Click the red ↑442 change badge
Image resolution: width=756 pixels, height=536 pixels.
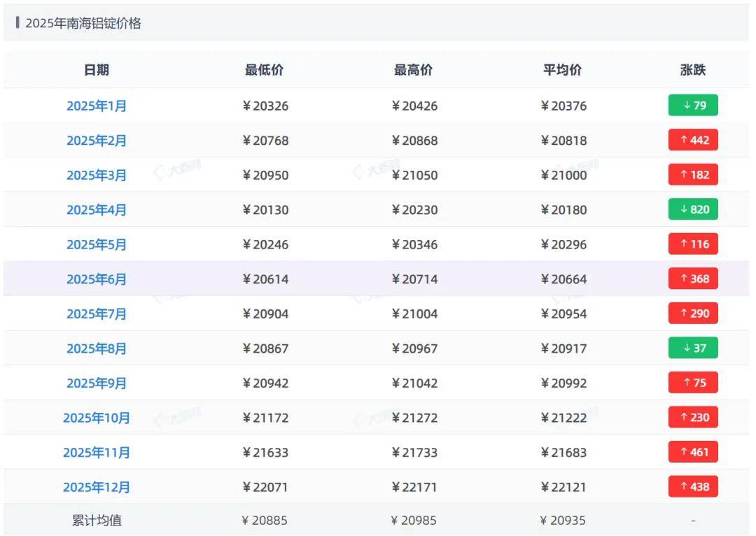point(693,140)
